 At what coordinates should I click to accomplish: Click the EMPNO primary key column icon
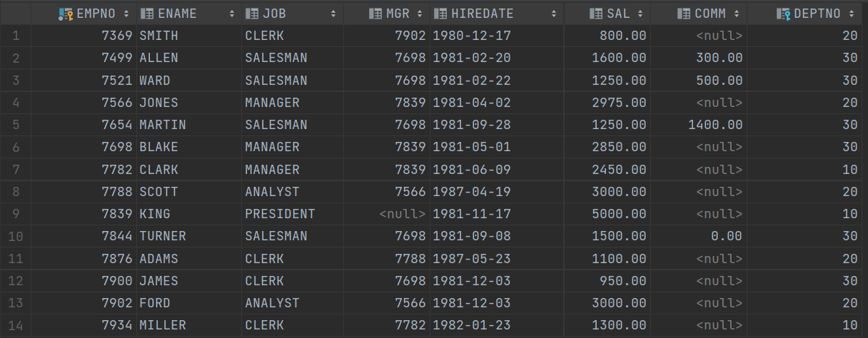(66, 14)
